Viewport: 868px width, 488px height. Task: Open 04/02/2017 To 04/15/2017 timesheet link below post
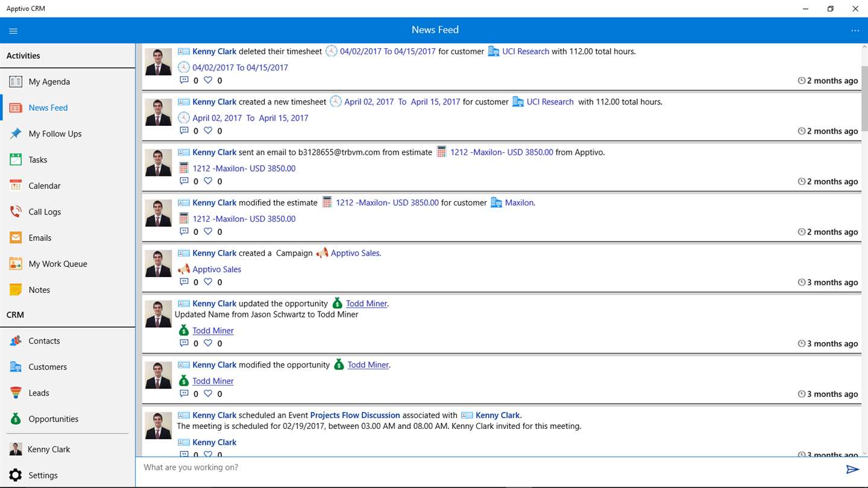point(240,67)
